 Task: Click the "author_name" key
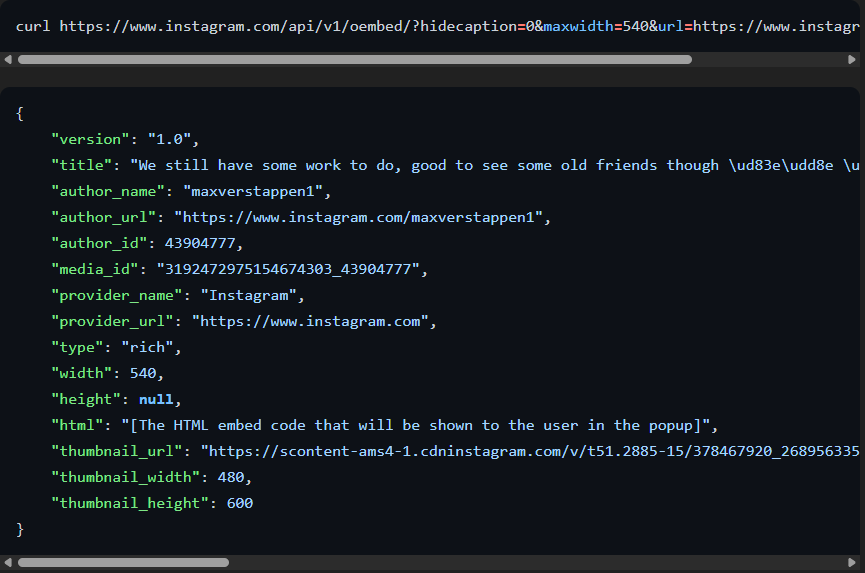pos(108,191)
